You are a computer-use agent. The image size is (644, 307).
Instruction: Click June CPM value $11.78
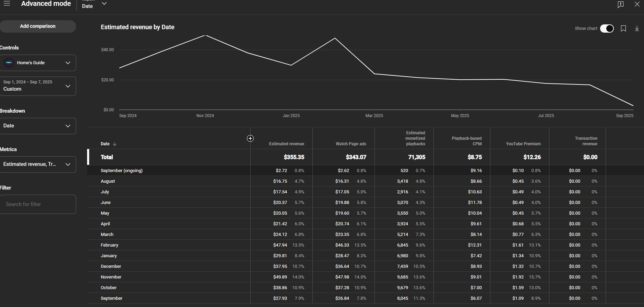(475, 203)
